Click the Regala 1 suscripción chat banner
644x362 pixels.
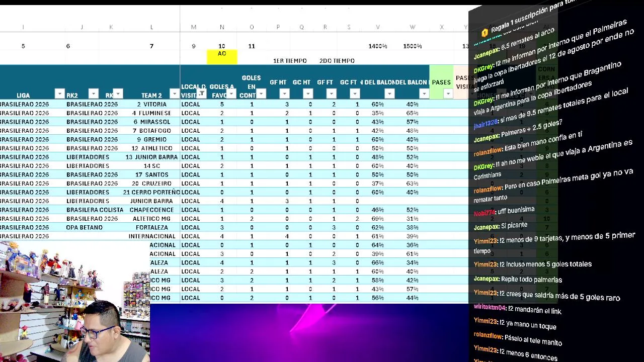point(531,19)
